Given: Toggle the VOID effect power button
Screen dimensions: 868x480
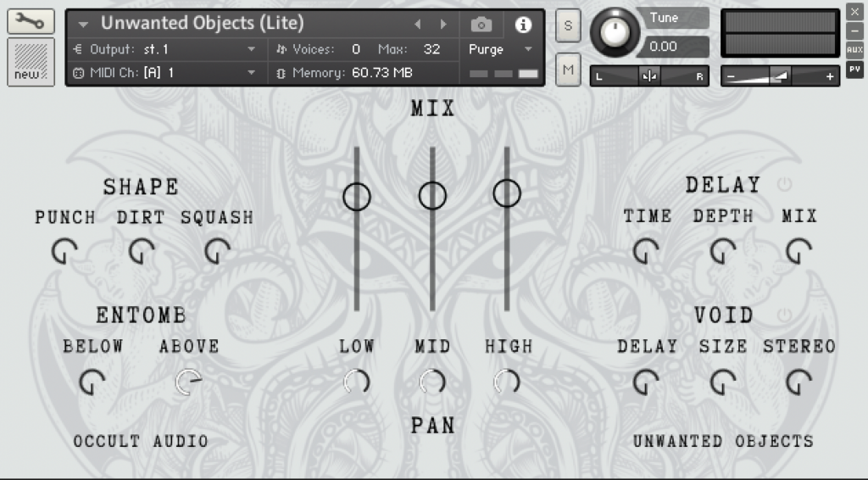Looking at the screenshot, I should click(x=784, y=315).
